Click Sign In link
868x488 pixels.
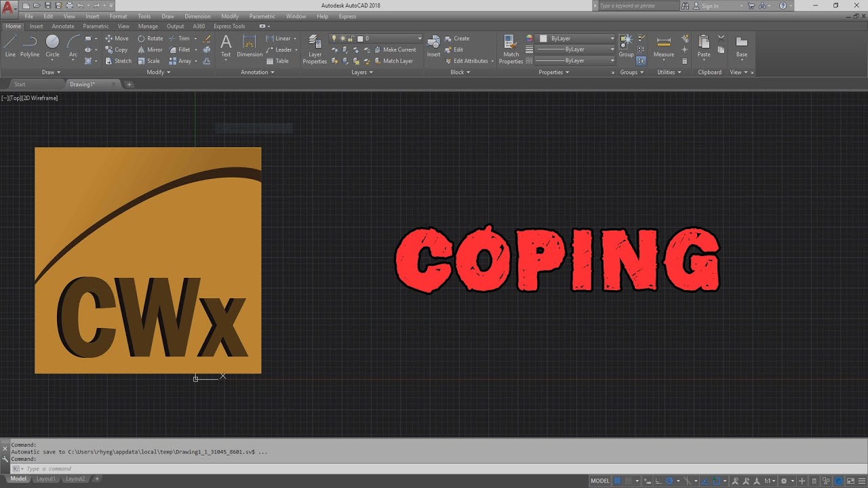[709, 5]
